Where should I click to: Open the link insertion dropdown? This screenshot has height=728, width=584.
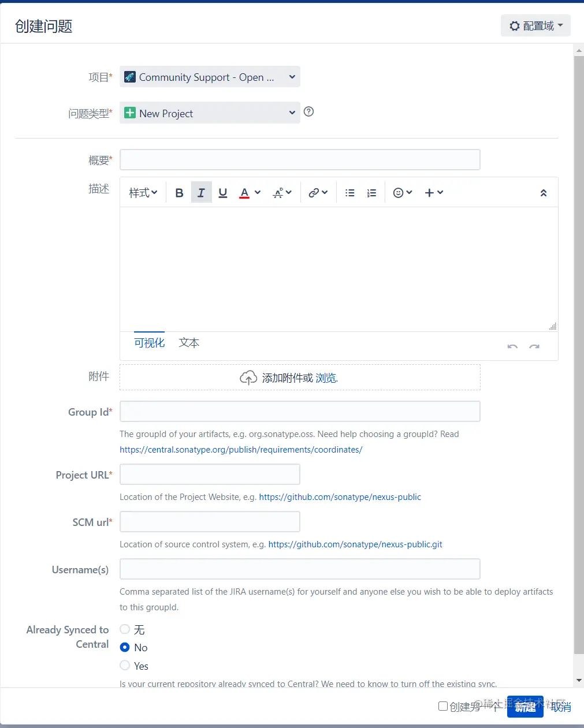(x=318, y=193)
